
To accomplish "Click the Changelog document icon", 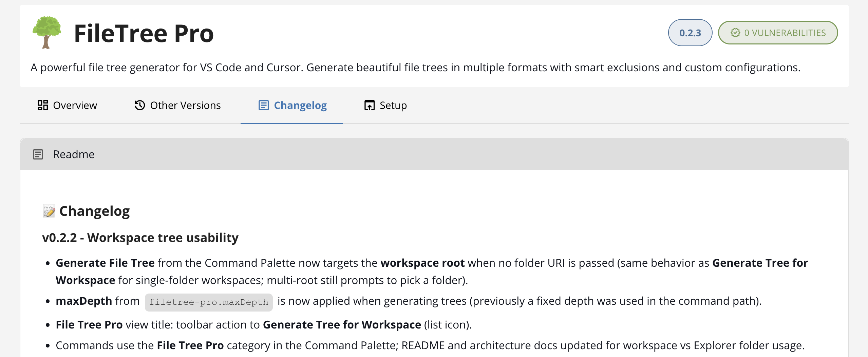I will (263, 105).
